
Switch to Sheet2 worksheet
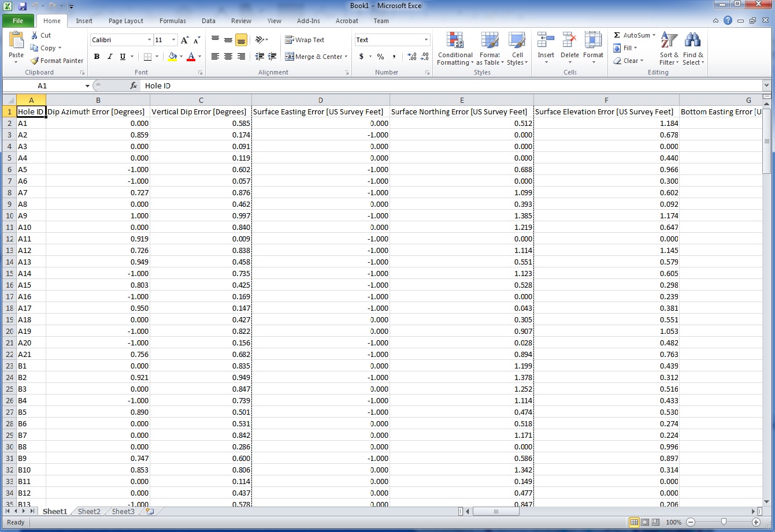point(89,512)
